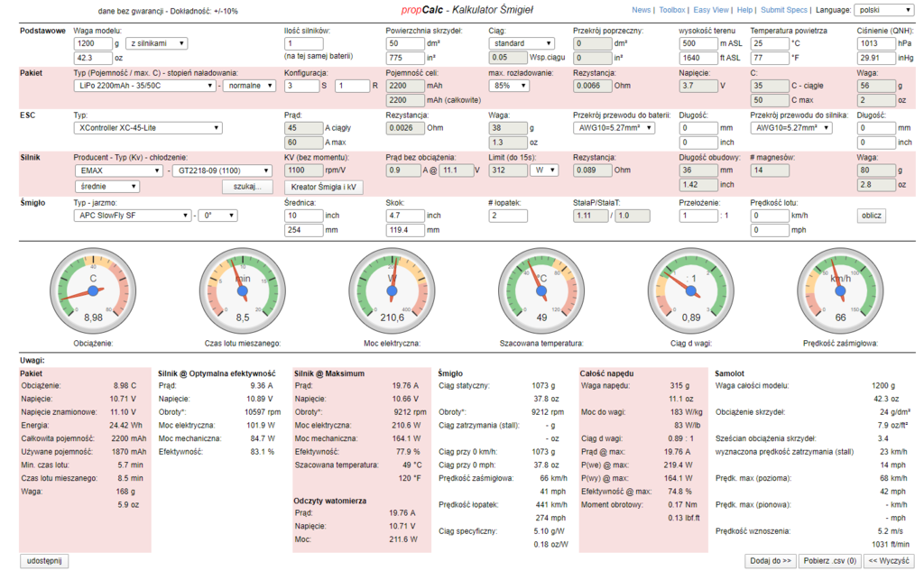Open the XController XC-45-Lite ESC dropdown

click(147, 128)
